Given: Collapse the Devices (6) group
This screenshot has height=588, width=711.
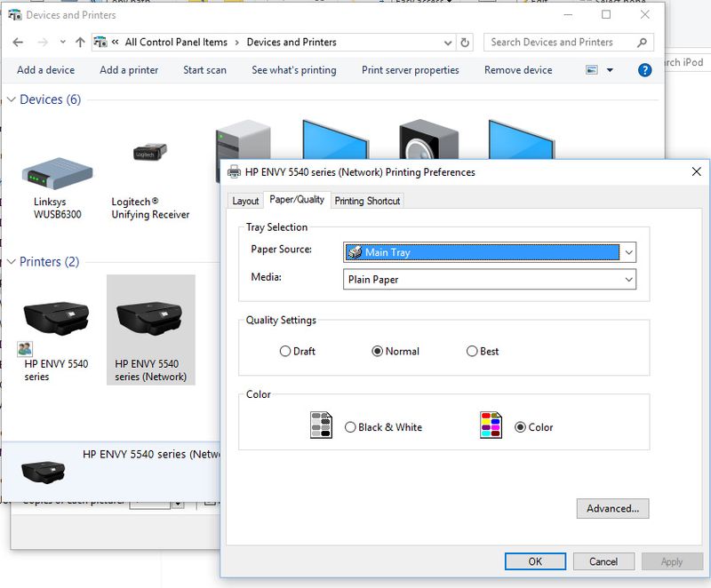Looking at the screenshot, I should coord(12,99).
